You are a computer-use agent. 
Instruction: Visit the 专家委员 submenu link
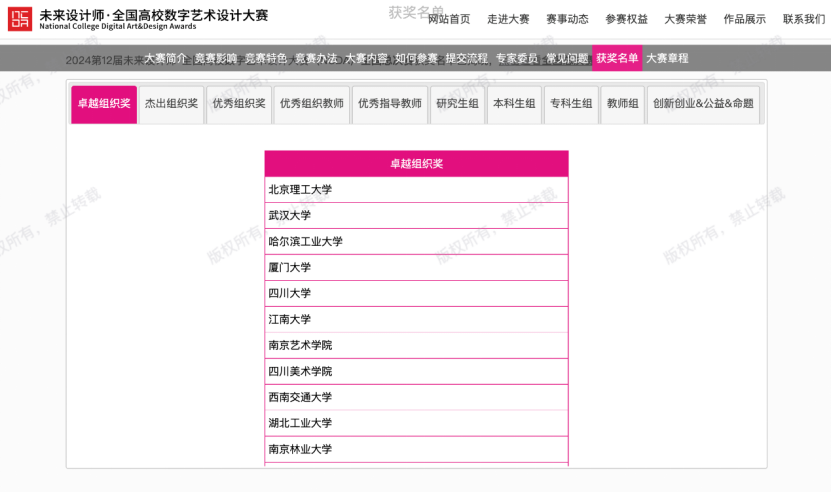[x=517, y=59]
